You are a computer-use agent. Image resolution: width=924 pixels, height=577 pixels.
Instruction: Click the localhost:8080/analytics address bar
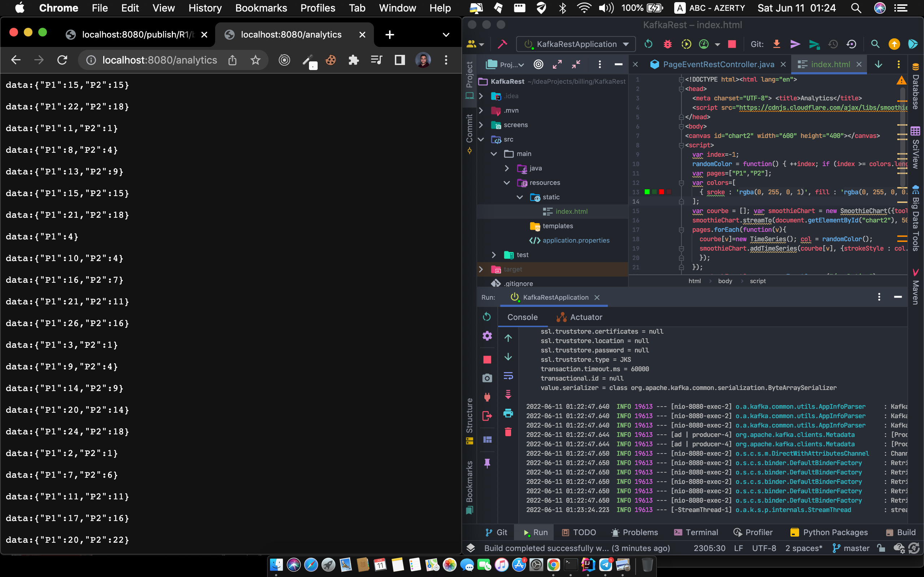coord(160,60)
